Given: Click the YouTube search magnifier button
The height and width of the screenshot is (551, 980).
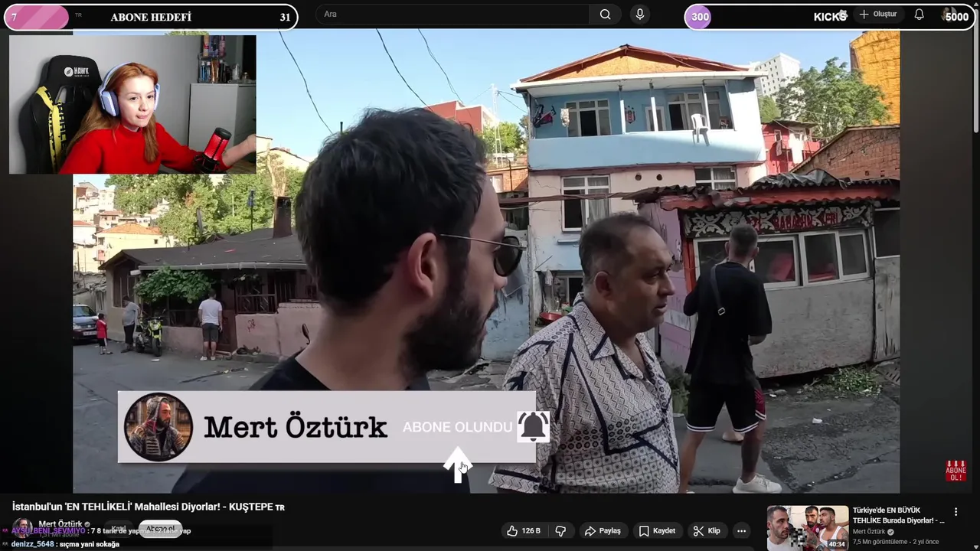Looking at the screenshot, I should coord(605,15).
